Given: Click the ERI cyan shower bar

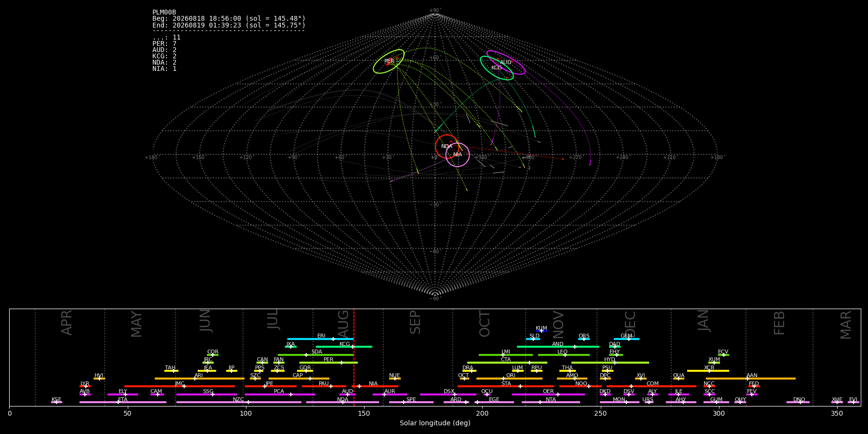Looking at the screenshot, I should tap(320, 339).
